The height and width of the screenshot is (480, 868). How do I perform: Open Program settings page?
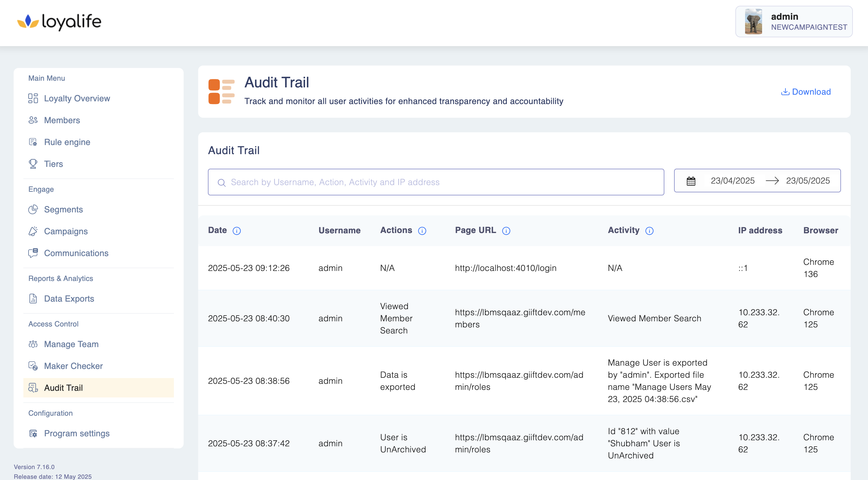tap(76, 434)
